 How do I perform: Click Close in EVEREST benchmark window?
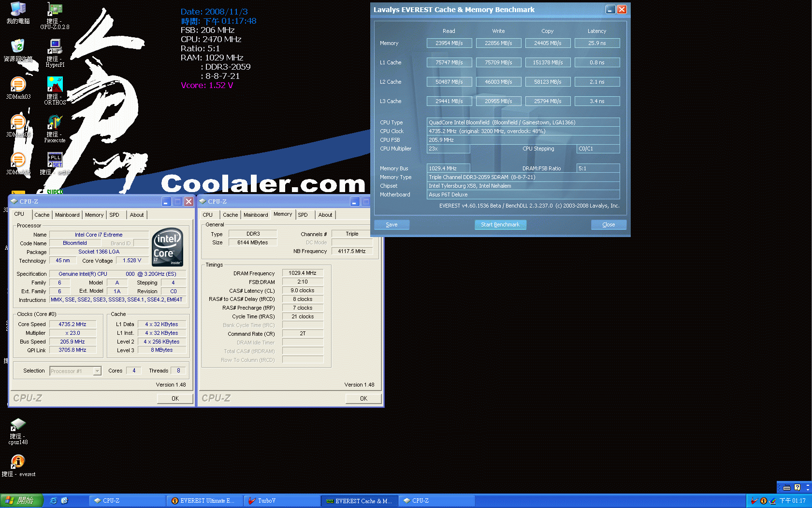(x=609, y=224)
